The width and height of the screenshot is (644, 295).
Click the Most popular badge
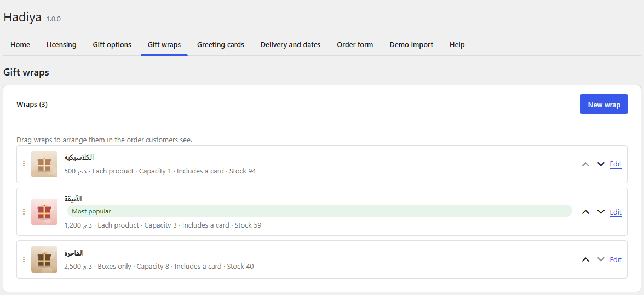320,211
